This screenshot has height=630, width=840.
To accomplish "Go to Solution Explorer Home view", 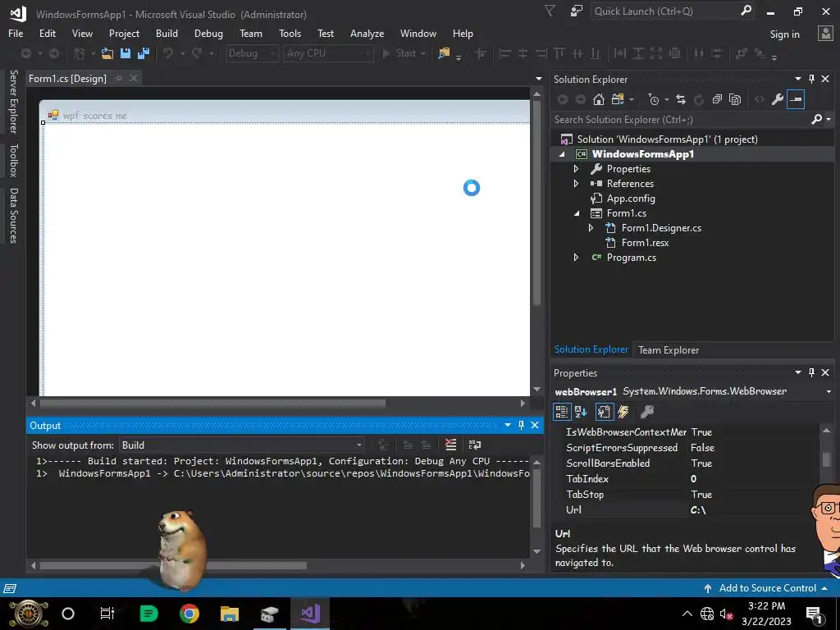I will (x=598, y=99).
